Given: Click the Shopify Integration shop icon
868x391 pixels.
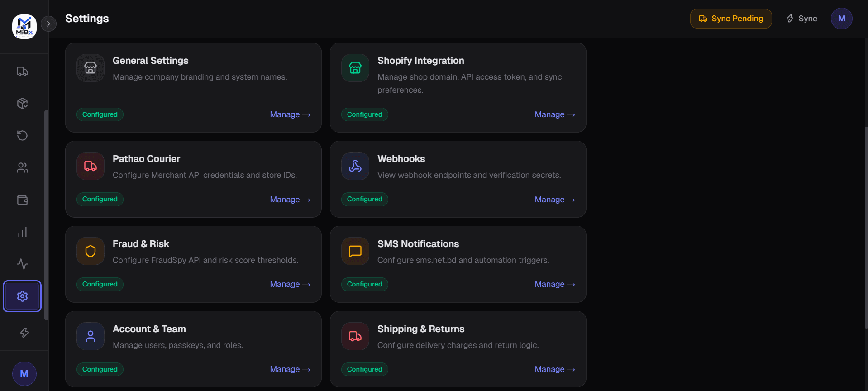Looking at the screenshot, I should point(355,68).
